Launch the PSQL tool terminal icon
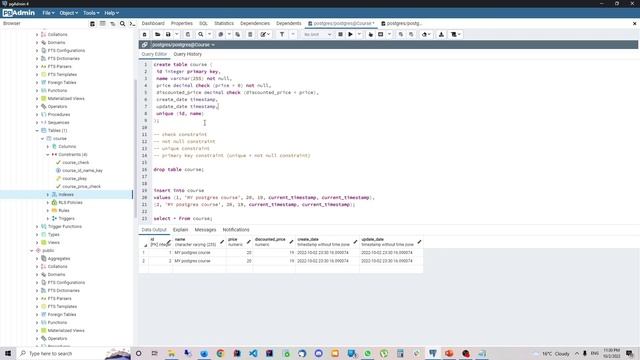Viewport: 640px width, 360px height. click(x=132, y=24)
